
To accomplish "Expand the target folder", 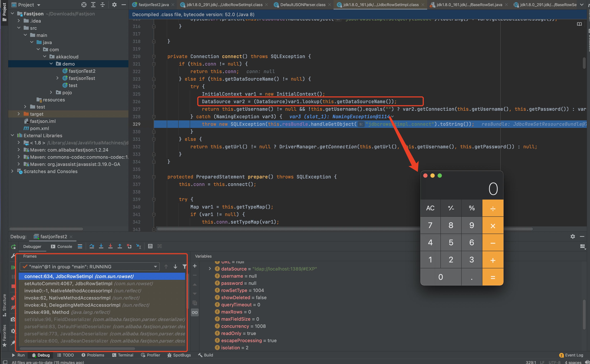I will [19, 114].
